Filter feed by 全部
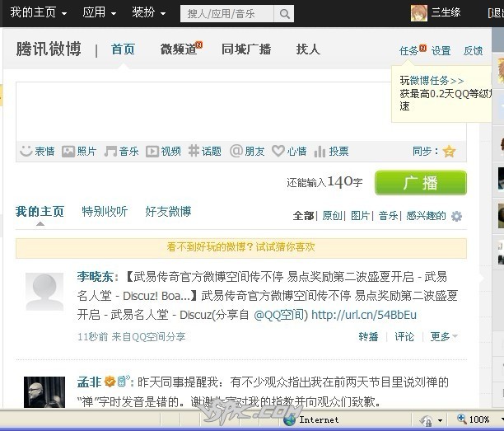The height and width of the screenshot is (431, 504). click(x=303, y=216)
